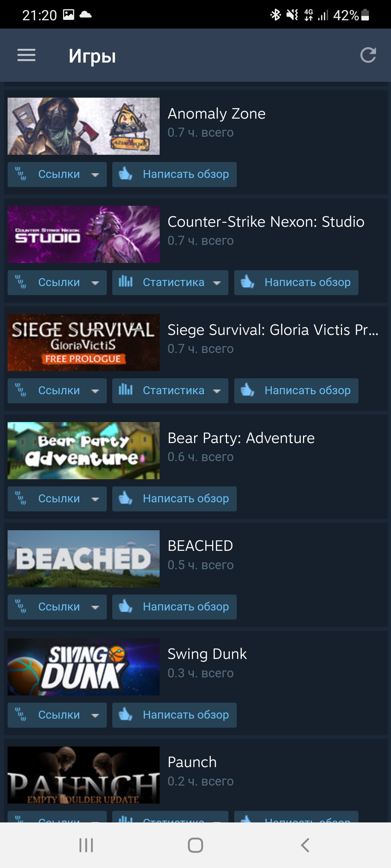Tap the refresh icon in header
Image resolution: width=391 pixels, height=868 pixels.
pyautogui.click(x=368, y=55)
